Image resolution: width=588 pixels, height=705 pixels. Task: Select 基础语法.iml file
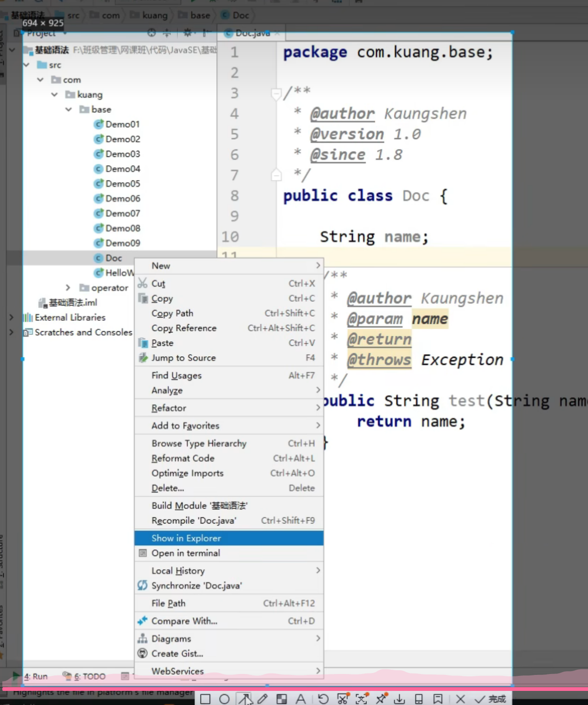(68, 303)
